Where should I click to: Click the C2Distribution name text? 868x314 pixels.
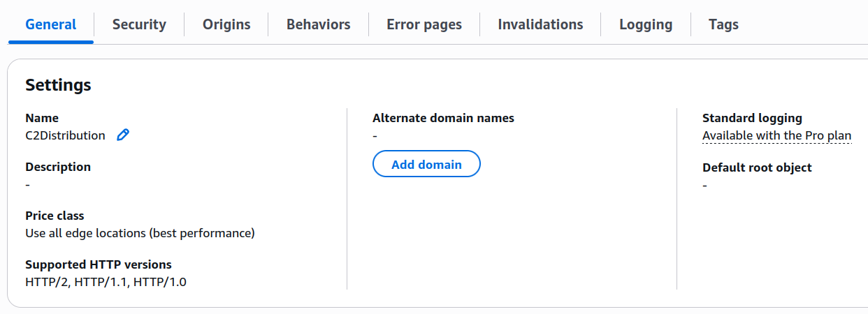tap(65, 135)
